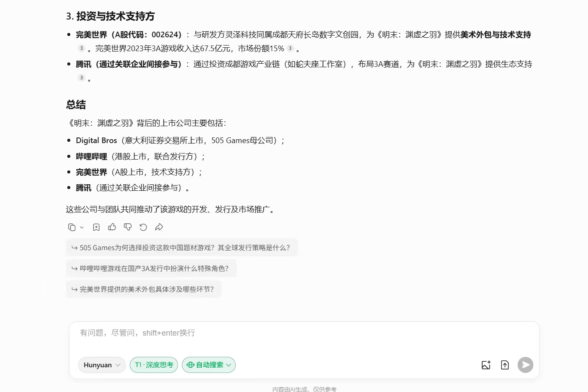This screenshot has width=588, height=392.
Task: Open the Hunyuan model selector dropdown
Action: pos(102,365)
